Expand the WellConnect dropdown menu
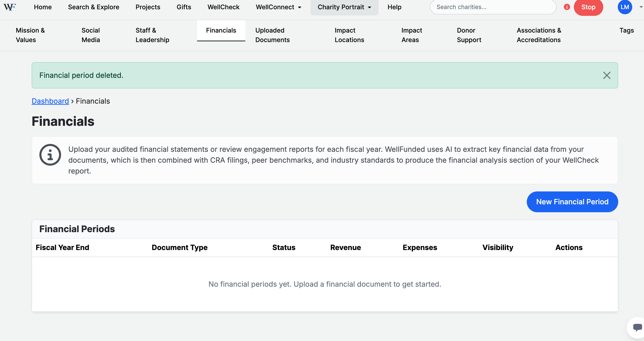This screenshot has width=644, height=341. tap(278, 7)
